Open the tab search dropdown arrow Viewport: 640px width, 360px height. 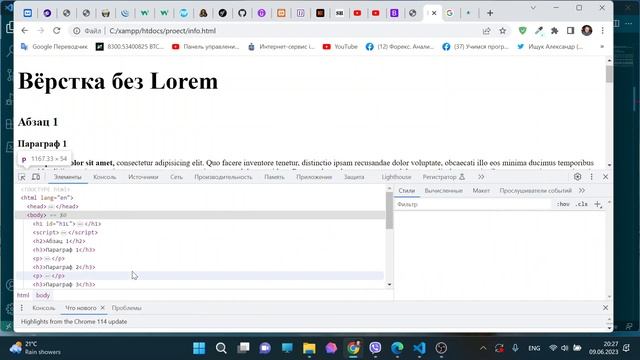(533, 8)
